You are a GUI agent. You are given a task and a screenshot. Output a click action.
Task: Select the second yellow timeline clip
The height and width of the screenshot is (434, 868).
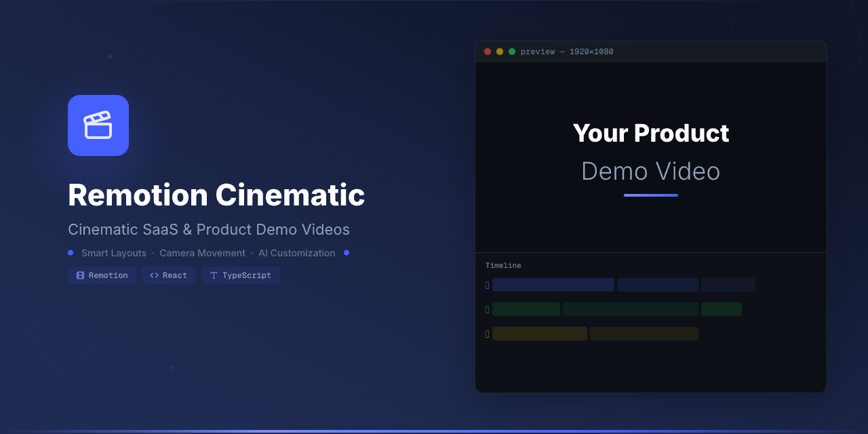(644, 334)
